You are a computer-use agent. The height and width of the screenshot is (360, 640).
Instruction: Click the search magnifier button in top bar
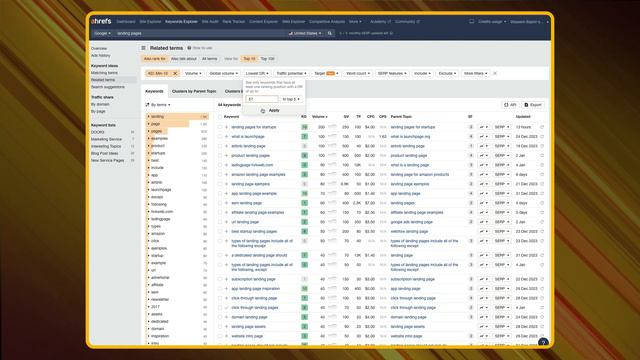pyautogui.click(x=330, y=33)
